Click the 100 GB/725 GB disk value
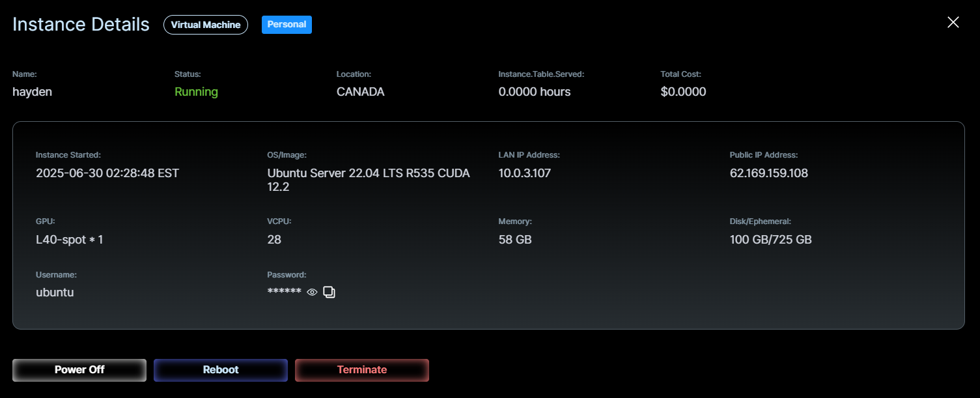This screenshot has width=980, height=398. point(771,240)
